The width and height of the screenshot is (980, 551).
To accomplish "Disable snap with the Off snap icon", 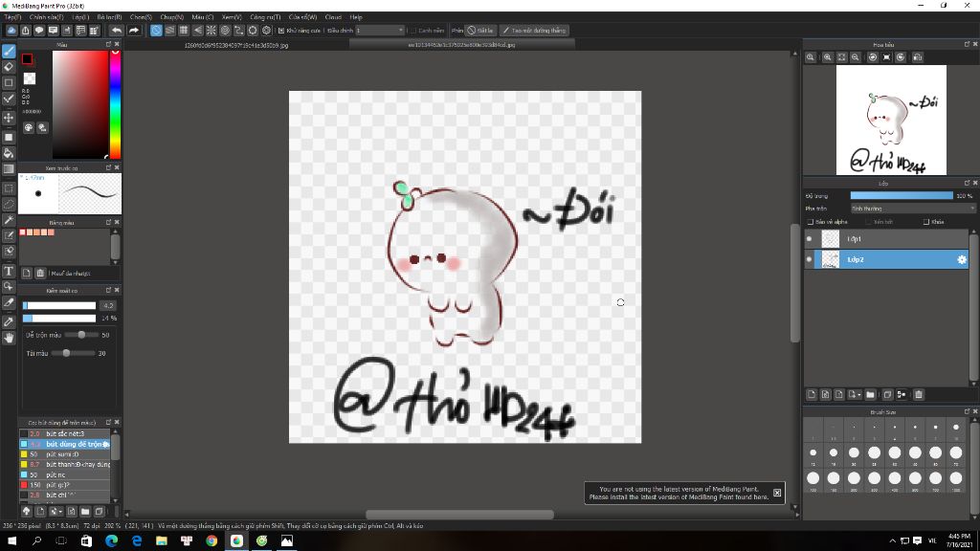I will 156,30.
